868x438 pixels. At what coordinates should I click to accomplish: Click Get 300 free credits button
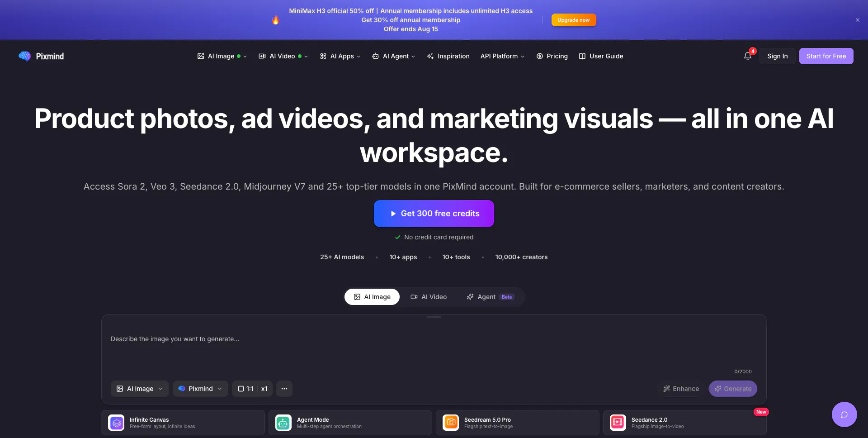[434, 214]
